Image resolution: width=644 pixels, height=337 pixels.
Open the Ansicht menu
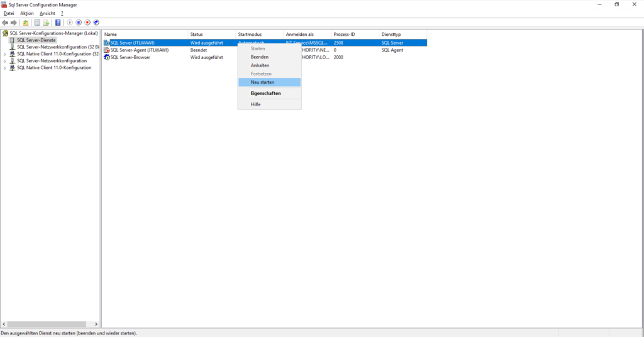[x=47, y=14]
